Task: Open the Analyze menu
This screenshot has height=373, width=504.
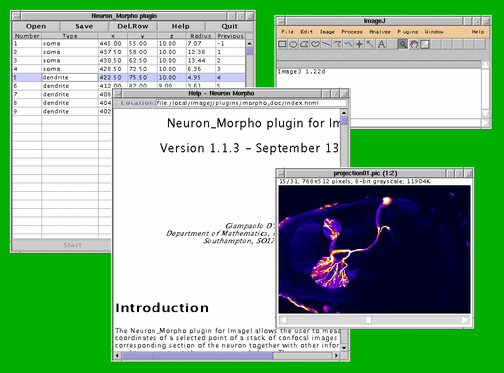Action: pos(380,32)
